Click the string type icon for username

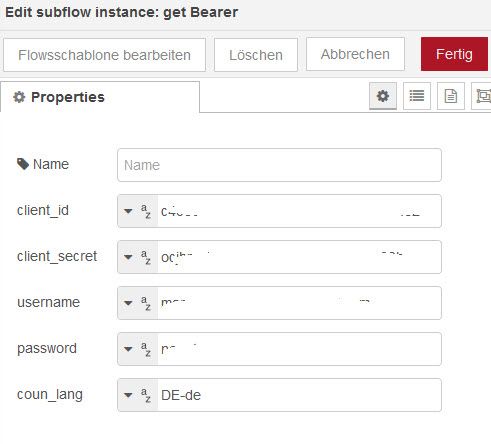point(146,303)
